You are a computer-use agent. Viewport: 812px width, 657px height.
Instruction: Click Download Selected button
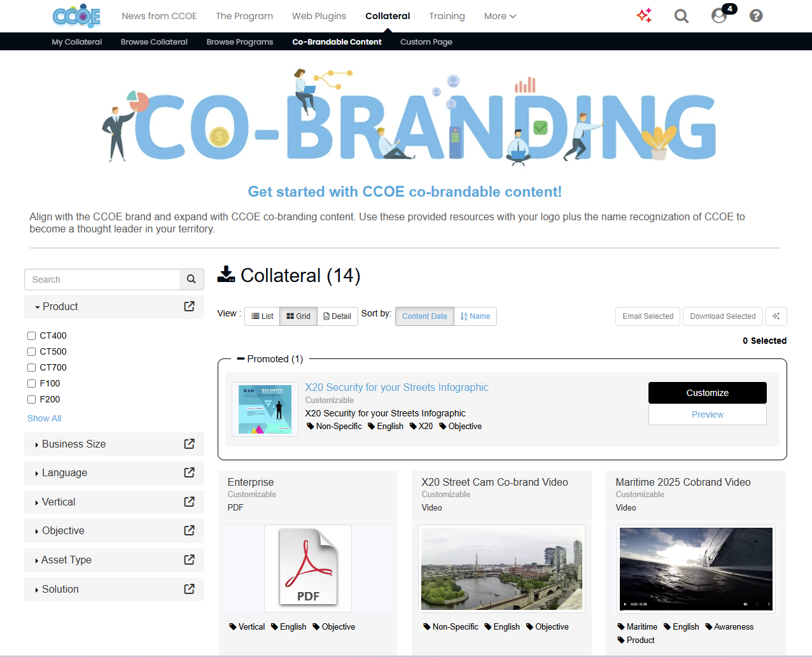[x=723, y=316]
